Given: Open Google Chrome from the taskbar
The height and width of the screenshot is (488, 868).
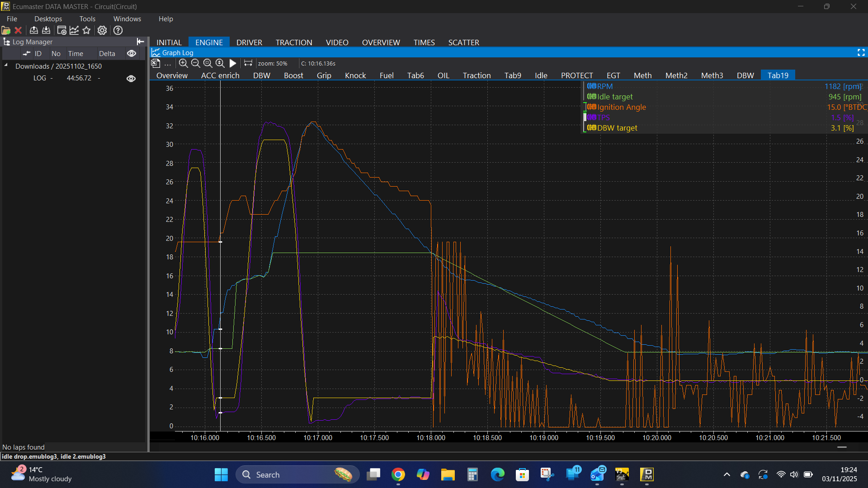Looking at the screenshot, I should pos(398,474).
